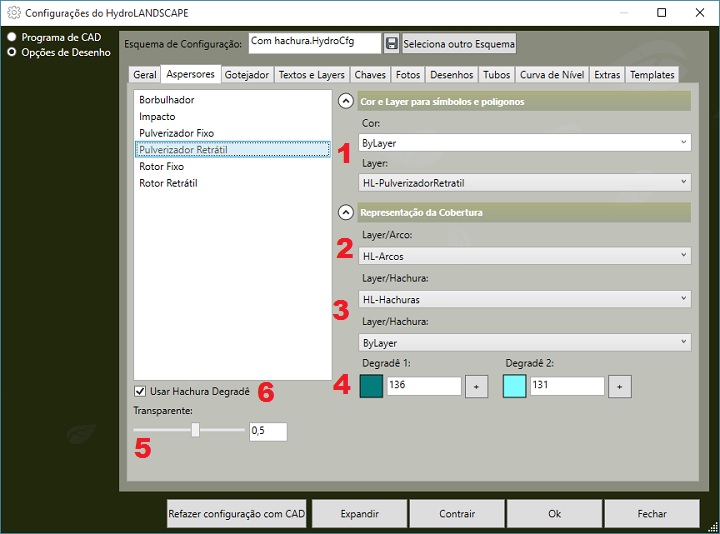Collapse the Cor e Layer section

346,101
